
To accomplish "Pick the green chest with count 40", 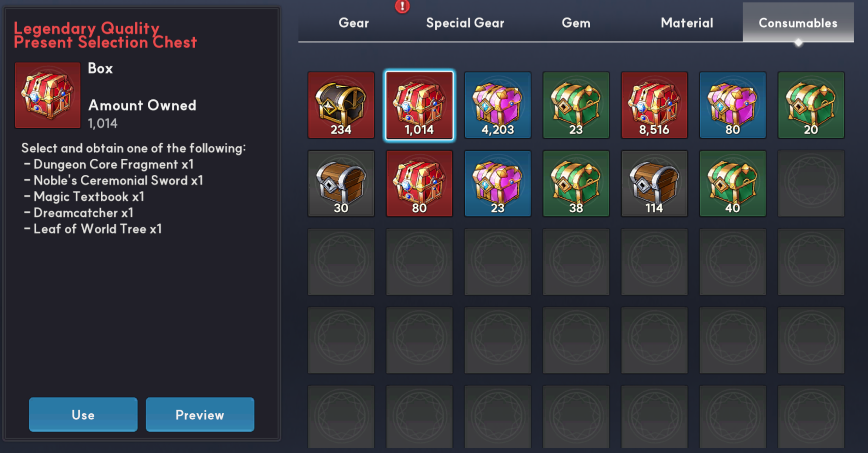I will [x=733, y=184].
